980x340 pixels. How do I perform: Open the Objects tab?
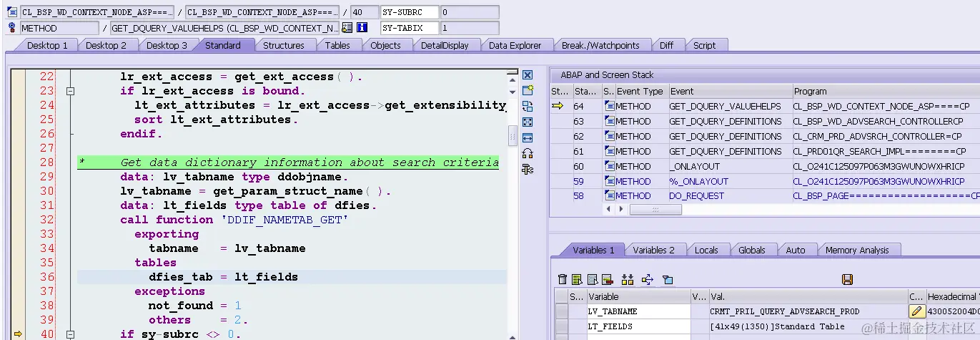pyautogui.click(x=385, y=45)
